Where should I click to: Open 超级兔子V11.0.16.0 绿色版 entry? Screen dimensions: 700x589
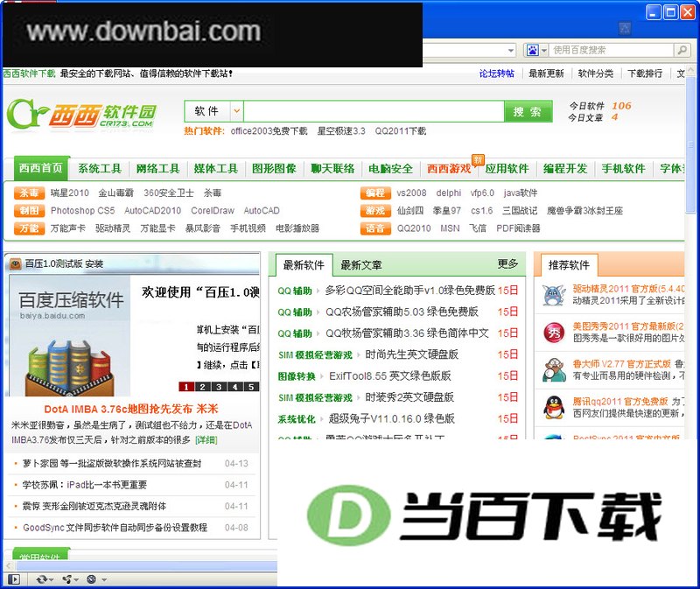coord(391,419)
